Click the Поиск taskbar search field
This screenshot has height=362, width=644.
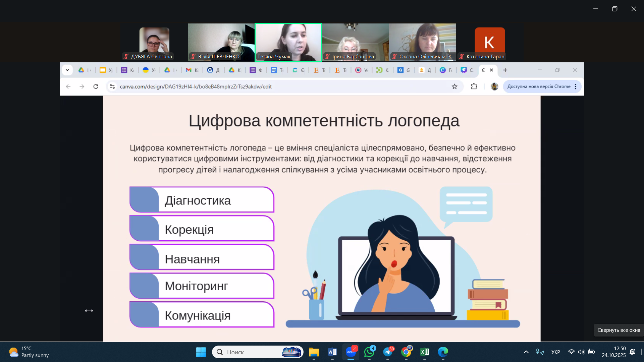pyautogui.click(x=248, y=352)
